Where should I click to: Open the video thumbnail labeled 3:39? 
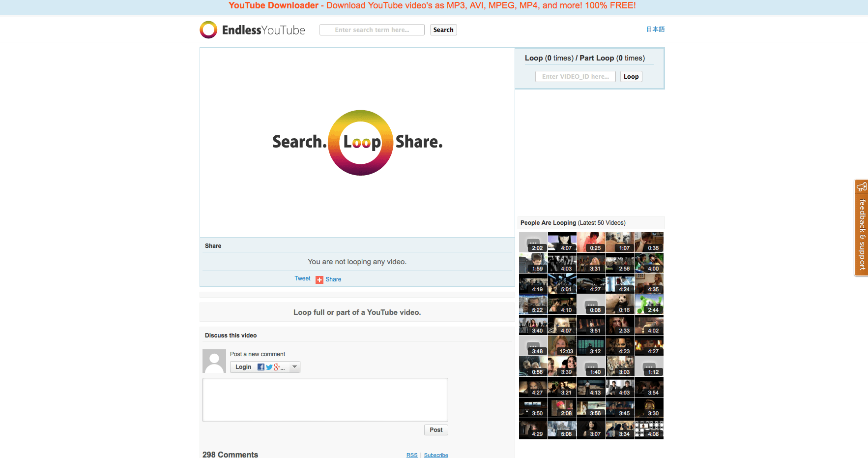pos(562,366)
